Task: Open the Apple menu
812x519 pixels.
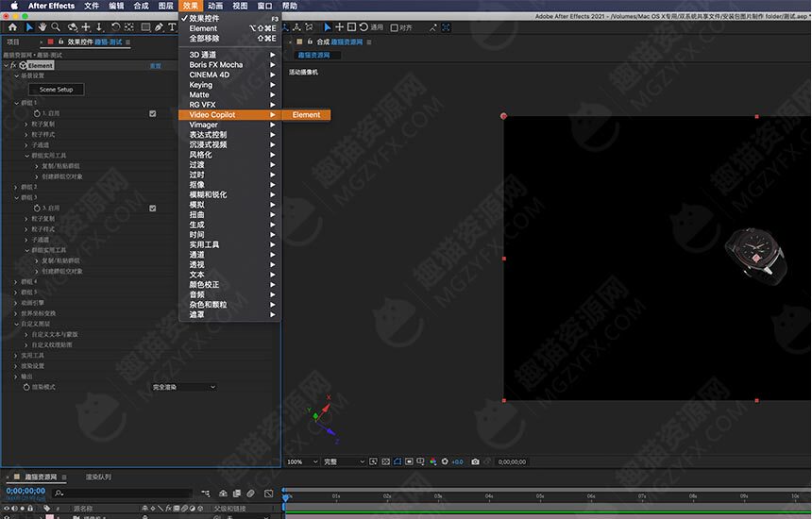Action: (14, 6)
